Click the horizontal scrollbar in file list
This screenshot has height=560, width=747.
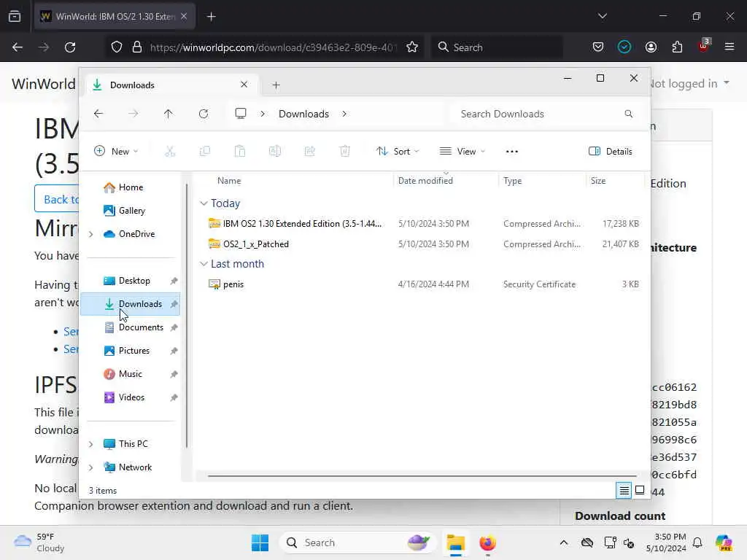[x=422, y=475]
